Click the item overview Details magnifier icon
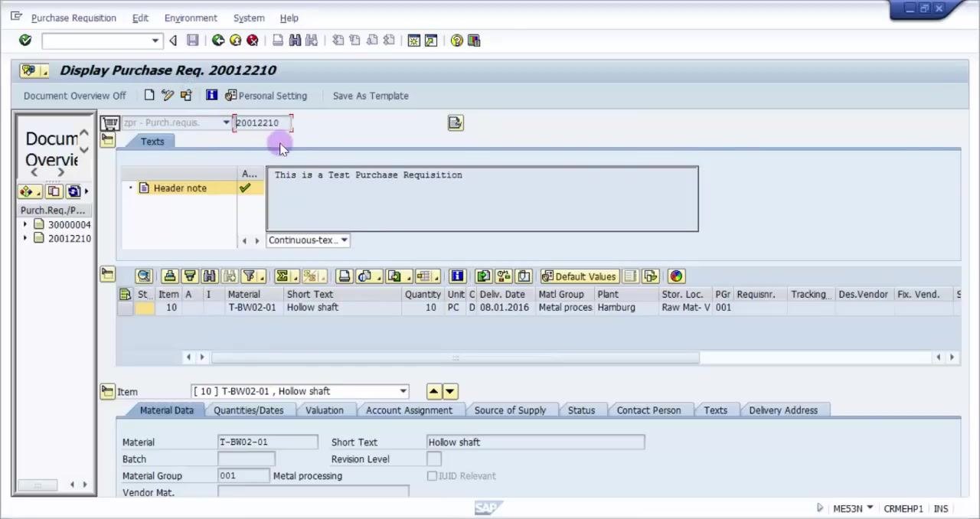 144,276
